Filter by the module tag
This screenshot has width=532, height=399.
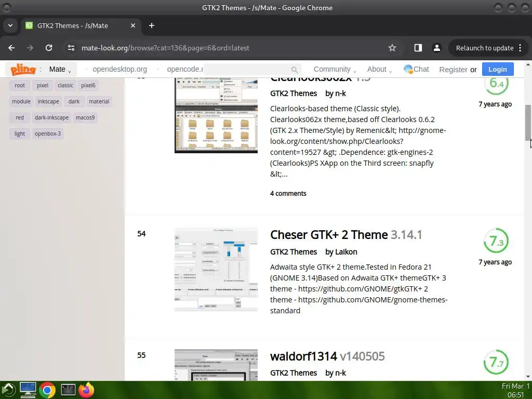[x=21, y=101]
